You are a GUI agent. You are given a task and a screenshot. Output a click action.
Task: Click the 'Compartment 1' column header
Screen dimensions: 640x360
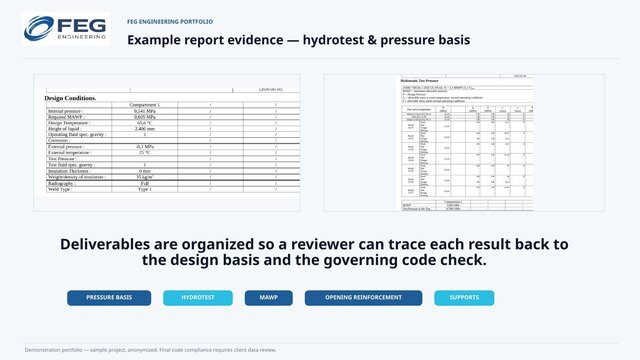pos(144,104)
